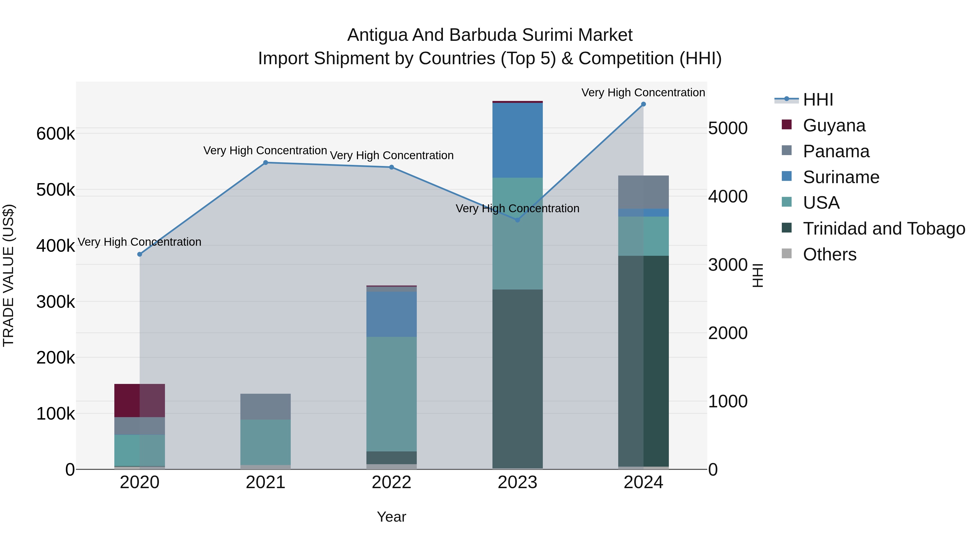This screenshot has width=980, height=551.
Task: Click the USA segment of the 2021 bar
Action: pos(265,442)
